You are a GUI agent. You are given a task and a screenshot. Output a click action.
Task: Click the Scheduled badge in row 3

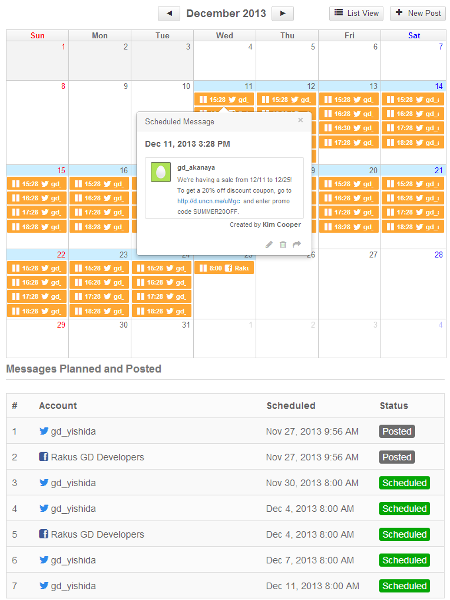coord(404,483)
